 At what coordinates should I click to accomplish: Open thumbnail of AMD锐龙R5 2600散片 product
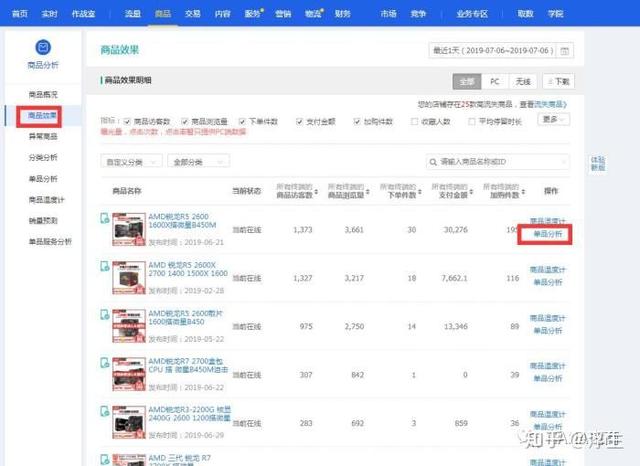click(129, 326)
